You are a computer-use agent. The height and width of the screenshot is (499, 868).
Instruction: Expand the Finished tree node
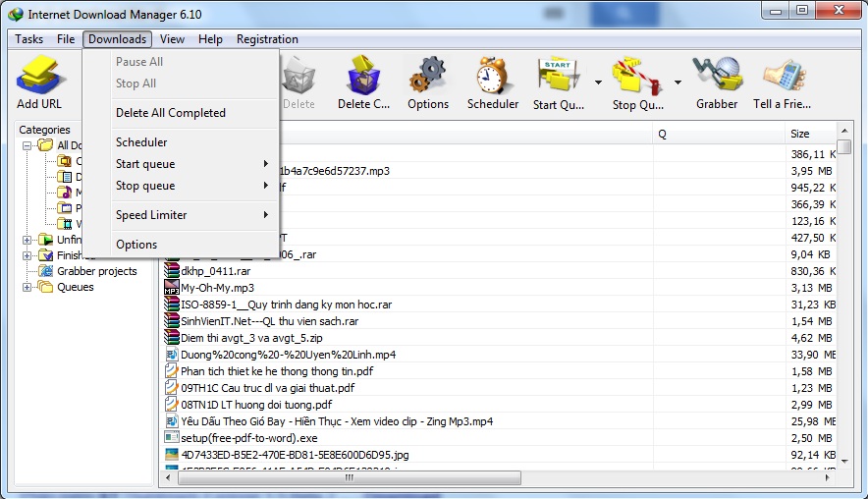tap(27, 255)
